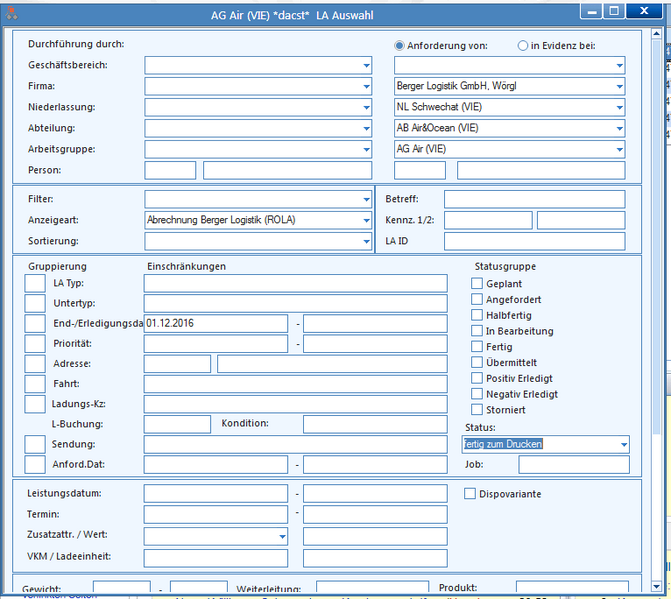Screen dimensions: 671x599
Task: Click the application icon in the title bar
Action: (x=12, y=14)
